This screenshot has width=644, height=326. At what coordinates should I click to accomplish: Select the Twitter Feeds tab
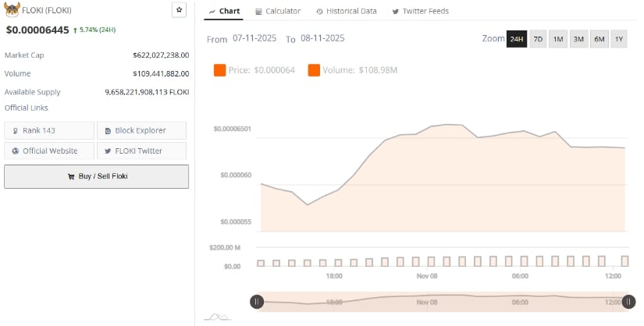420,11
